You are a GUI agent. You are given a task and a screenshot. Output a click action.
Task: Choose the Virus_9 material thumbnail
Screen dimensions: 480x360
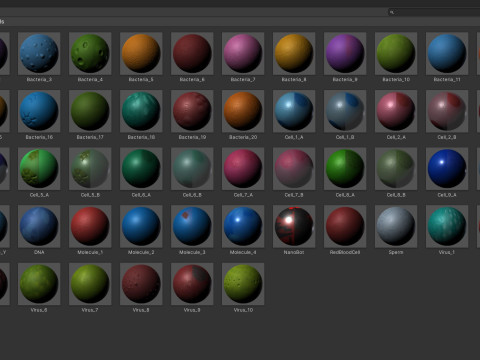tap(192, 284)
